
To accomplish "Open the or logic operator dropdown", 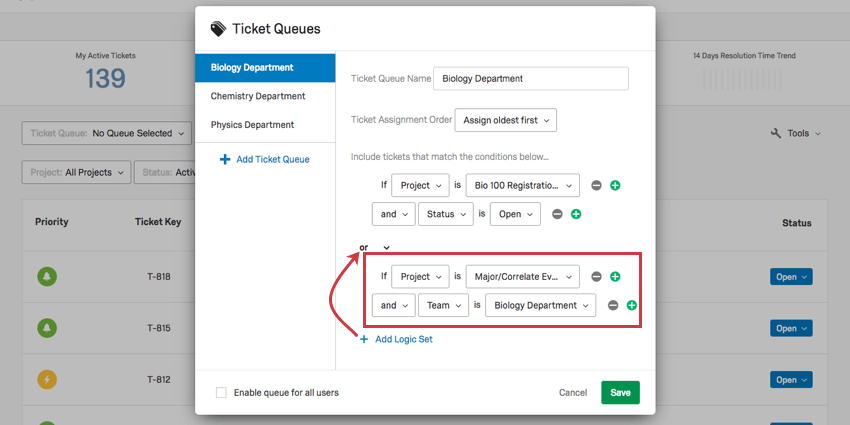I will coord(375,247).
